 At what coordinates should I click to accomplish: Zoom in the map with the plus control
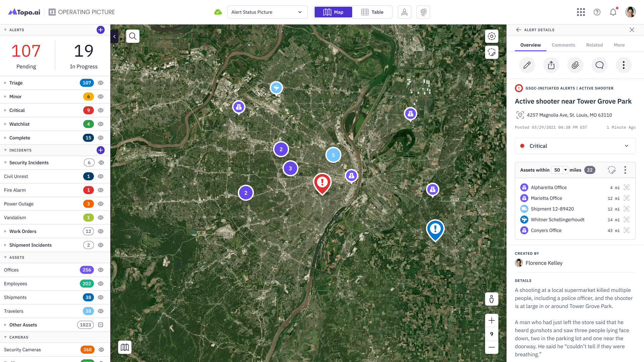(x=491, y=320)
